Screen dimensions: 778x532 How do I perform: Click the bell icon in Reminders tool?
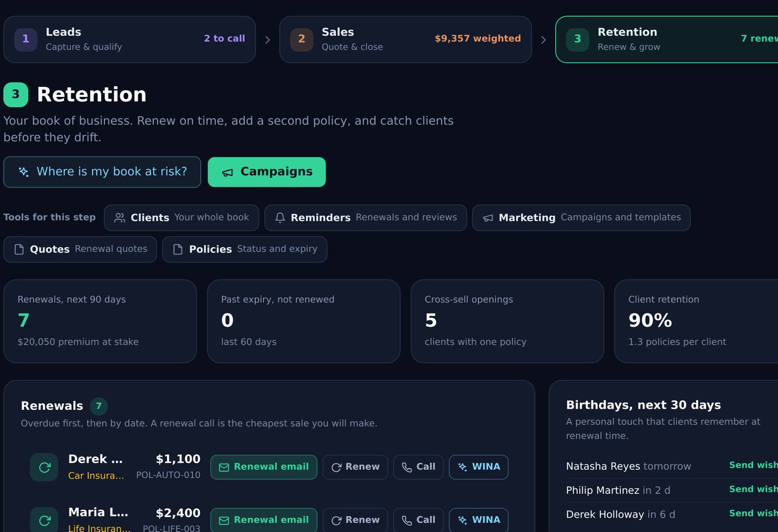point(280,218)
